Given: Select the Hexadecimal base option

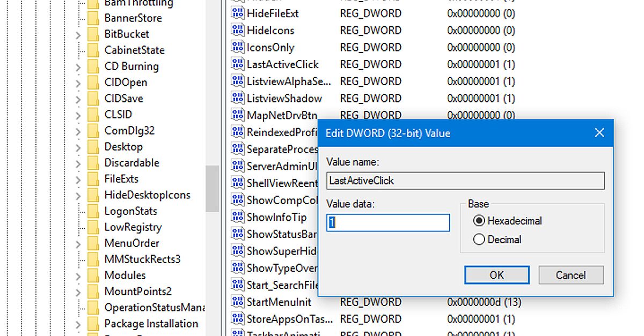Looking at the screenshot, I should [478, 221].
